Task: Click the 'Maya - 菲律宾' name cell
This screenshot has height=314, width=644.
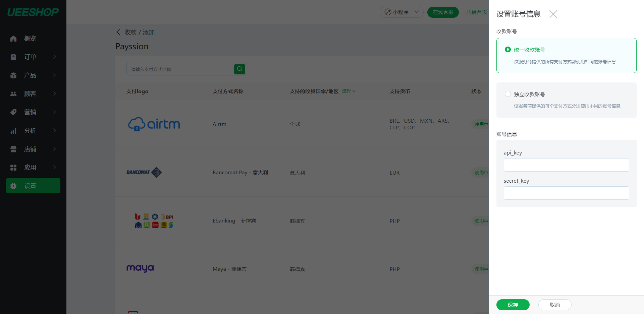Action: point(229,269)
